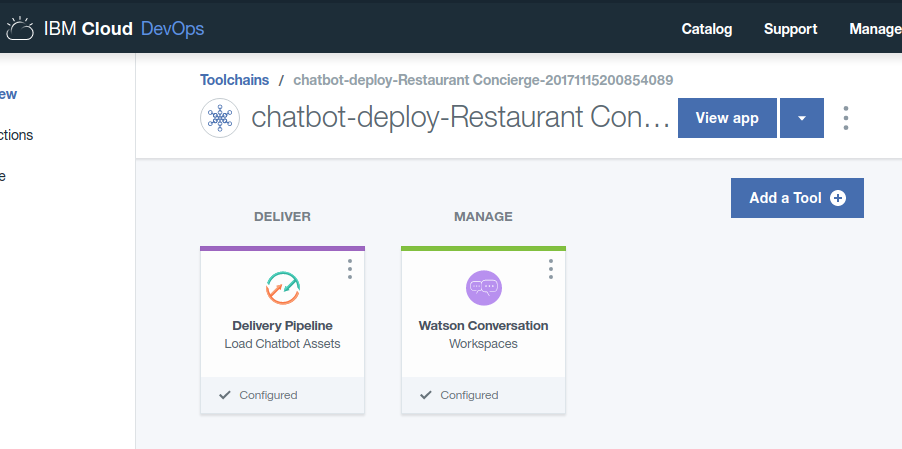
Task: Click the plus icon on Add a Tool
Action: point(838,198)
